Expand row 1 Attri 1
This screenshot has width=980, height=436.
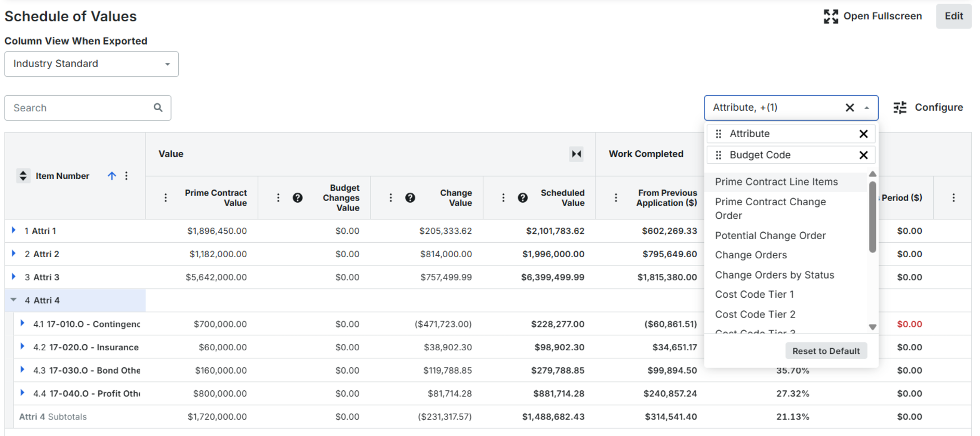click(14, 230)
